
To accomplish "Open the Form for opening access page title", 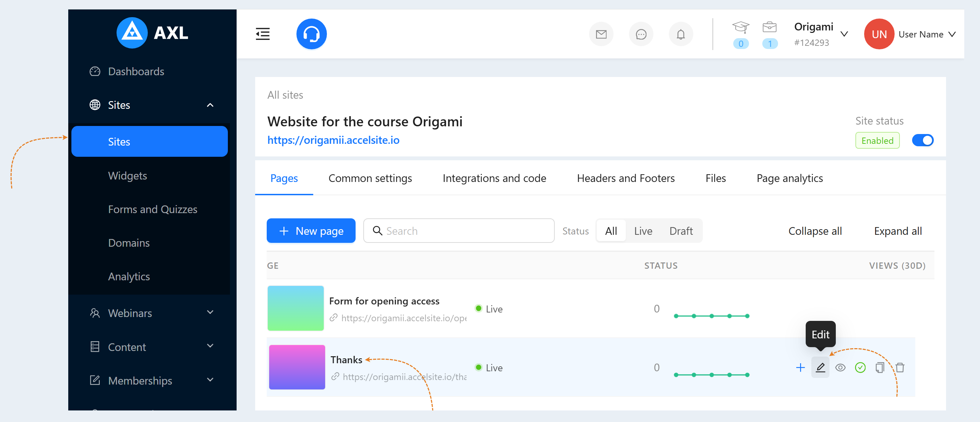I will coord(384,301).
